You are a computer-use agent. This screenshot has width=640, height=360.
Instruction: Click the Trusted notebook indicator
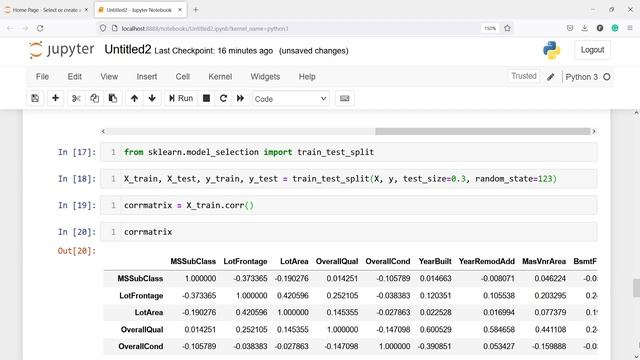(524, 76)
